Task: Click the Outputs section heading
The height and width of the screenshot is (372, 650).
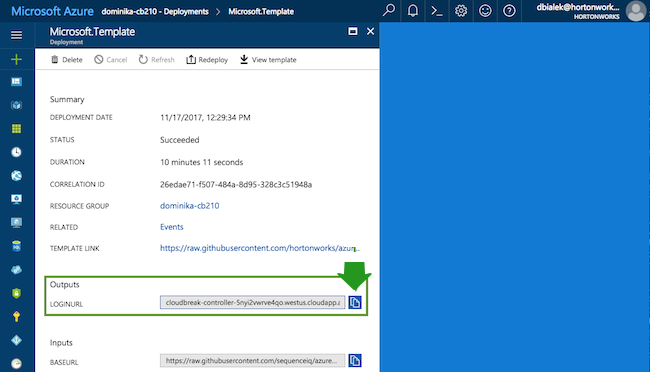Action: [x=64, y=284]
